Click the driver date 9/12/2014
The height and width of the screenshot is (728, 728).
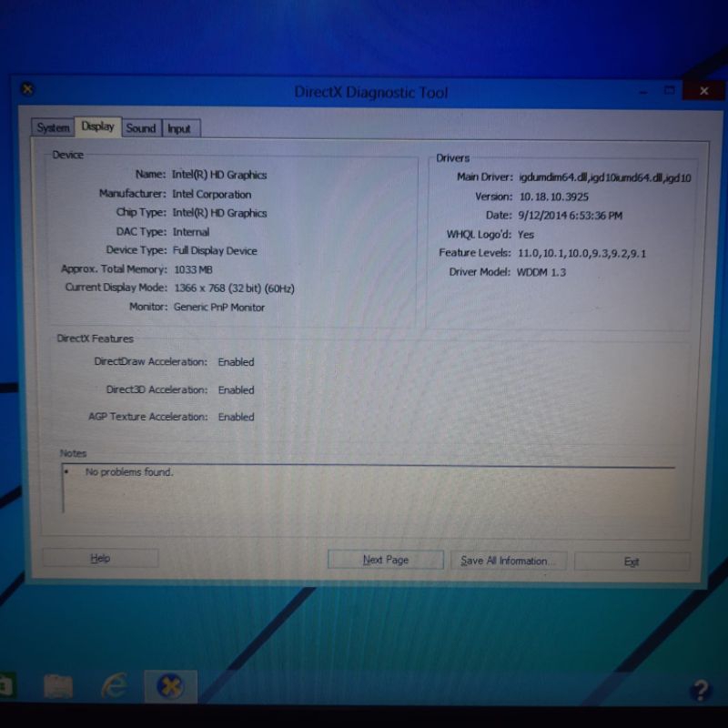click(570, 216)
